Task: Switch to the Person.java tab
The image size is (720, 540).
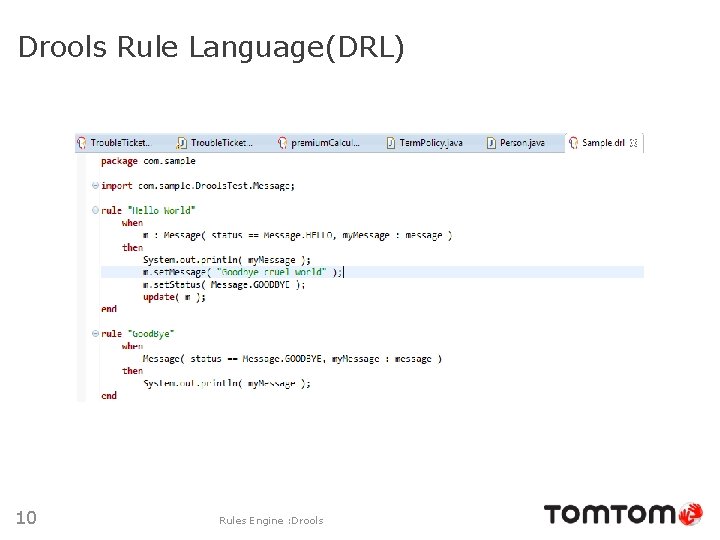Action: click(516, 143)
